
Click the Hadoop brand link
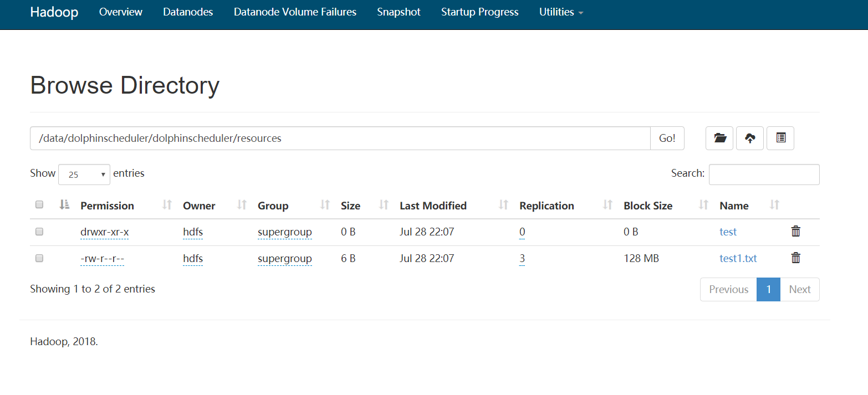(54, 12)
